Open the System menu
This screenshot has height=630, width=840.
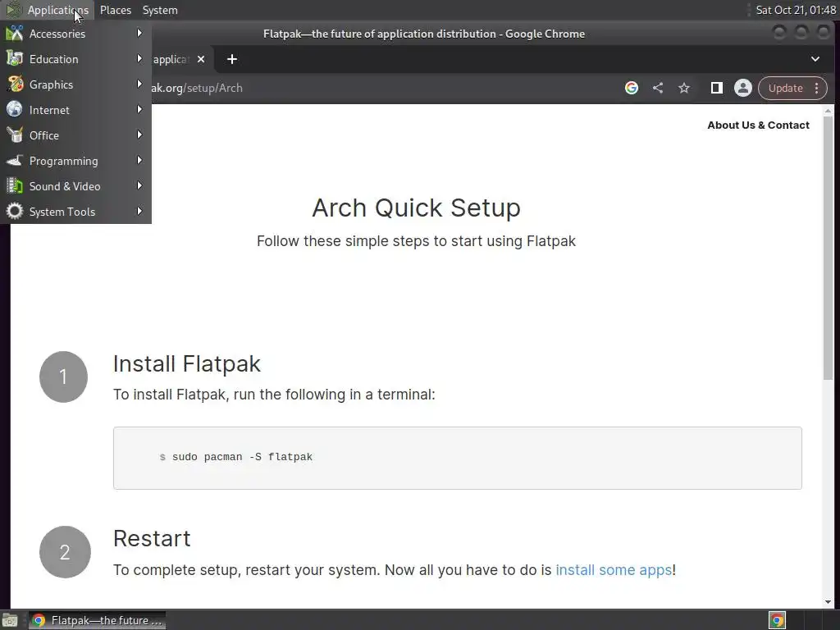click(160, 10)
